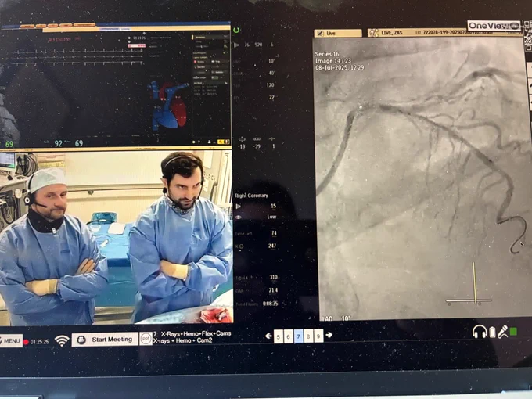Click the table longitudinal position icon above -13
This screenshot has width=532, height=399.
(x=242, y=139)
